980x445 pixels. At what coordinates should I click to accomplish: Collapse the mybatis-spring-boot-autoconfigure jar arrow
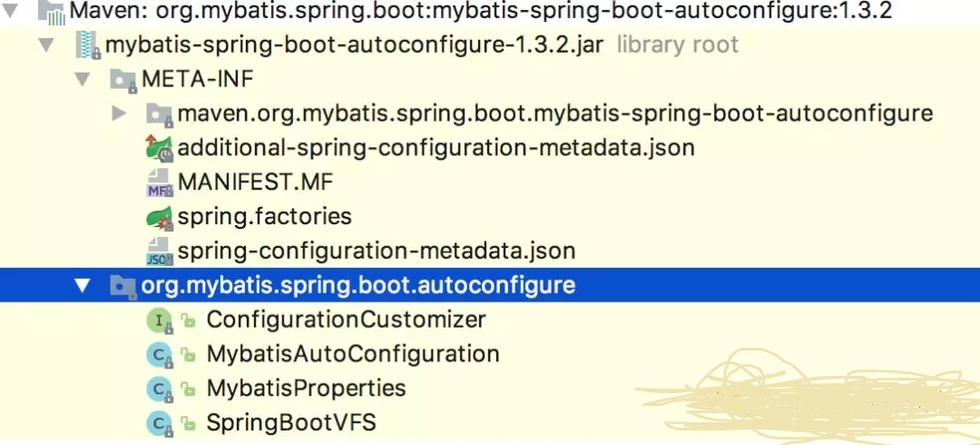[47, 44]
